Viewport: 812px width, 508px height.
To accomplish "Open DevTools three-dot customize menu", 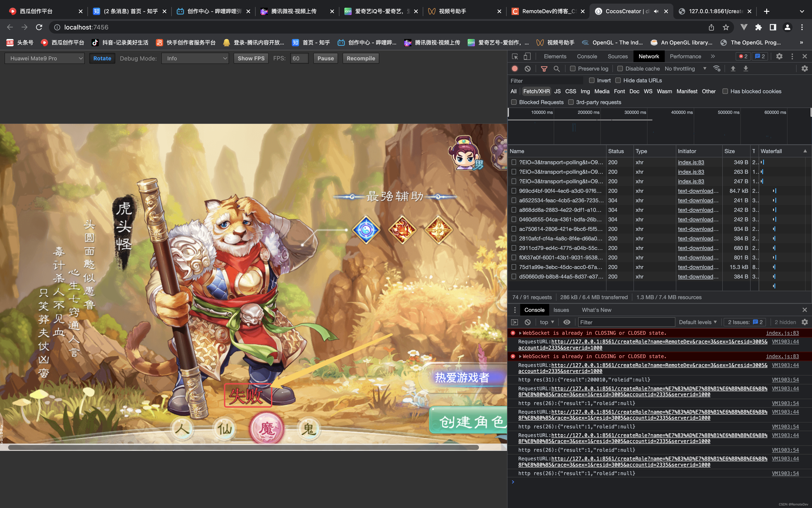I will [x=792, y=56].
